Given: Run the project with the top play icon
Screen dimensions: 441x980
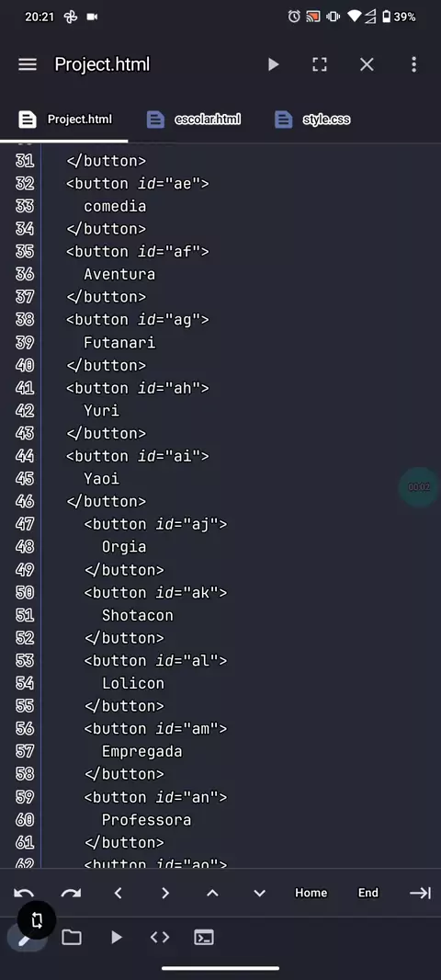Looking at the screenshot, I should tap(273, 64).
